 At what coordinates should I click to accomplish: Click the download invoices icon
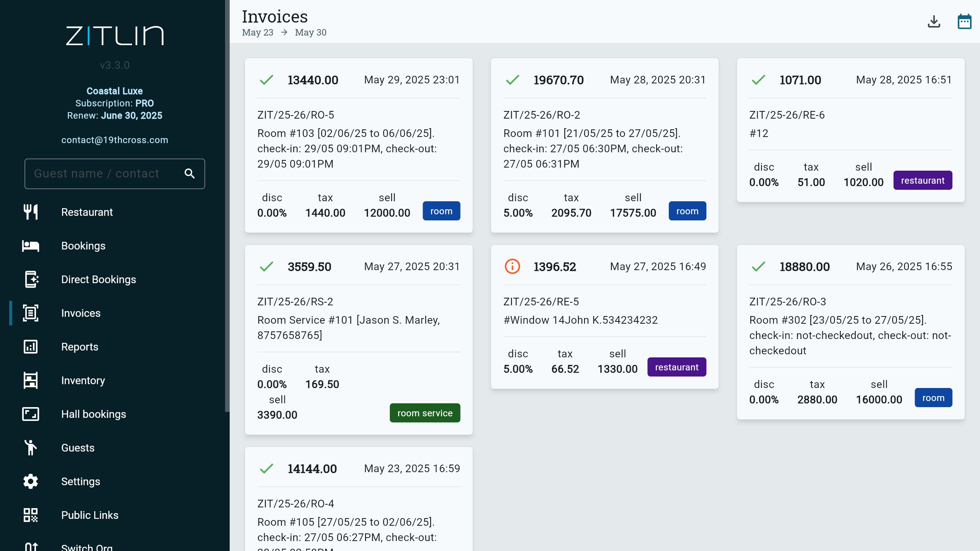pos(934,22)
